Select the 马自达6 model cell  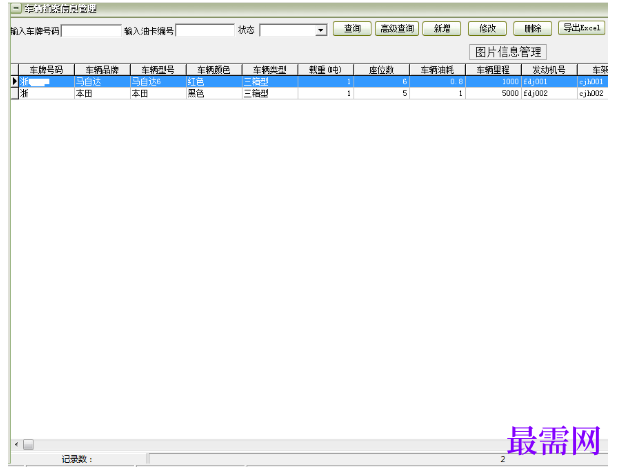(158, 82)
